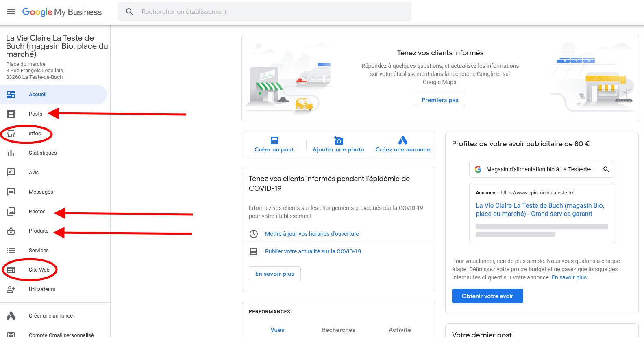Viewport: 644px width, 337px height.
Task: Click the Photos gallery icon
Action: pyautogui.click(x=11, y=212)
